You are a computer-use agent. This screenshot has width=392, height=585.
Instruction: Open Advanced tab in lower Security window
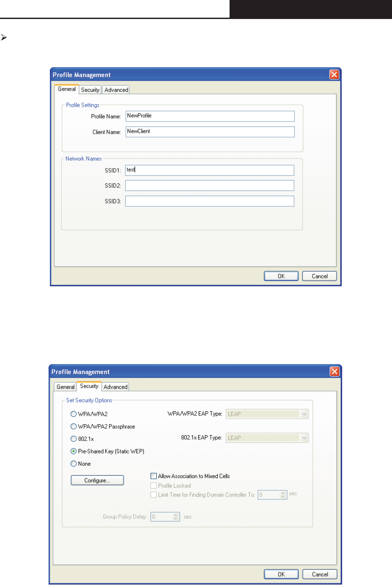click(x=115, y=387)
